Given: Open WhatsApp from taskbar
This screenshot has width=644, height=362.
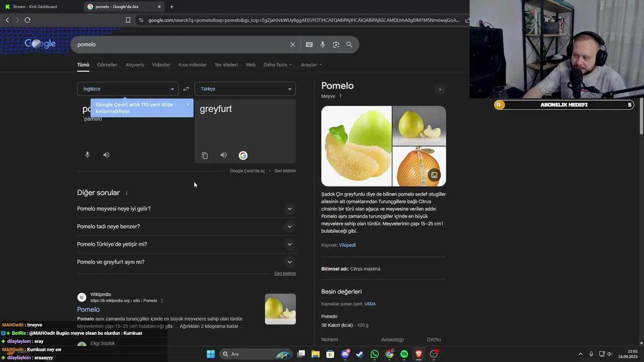Looking at the screenshot, I should [374, 354].
